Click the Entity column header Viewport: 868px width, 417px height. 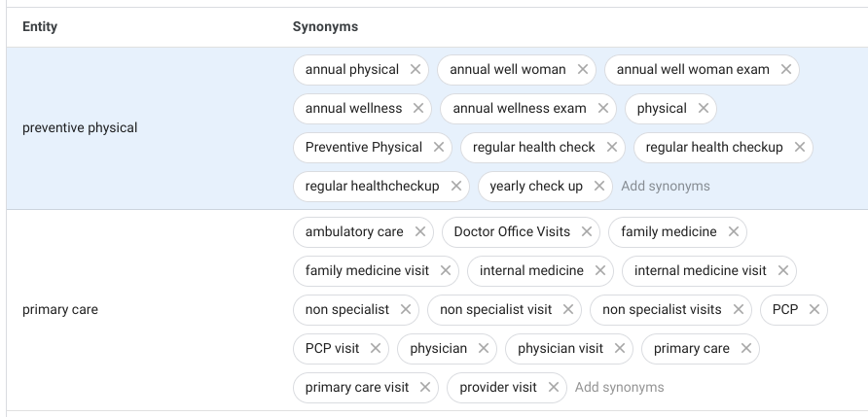[40, 27]
